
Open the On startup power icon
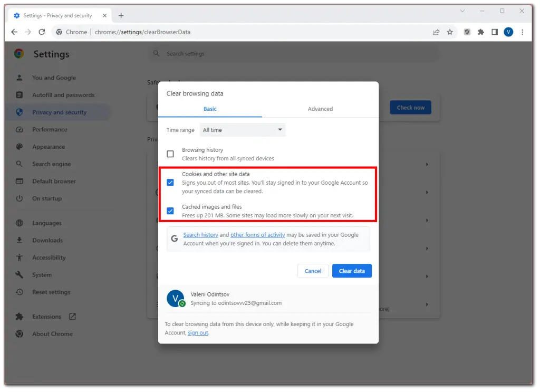tap(19, 198)
